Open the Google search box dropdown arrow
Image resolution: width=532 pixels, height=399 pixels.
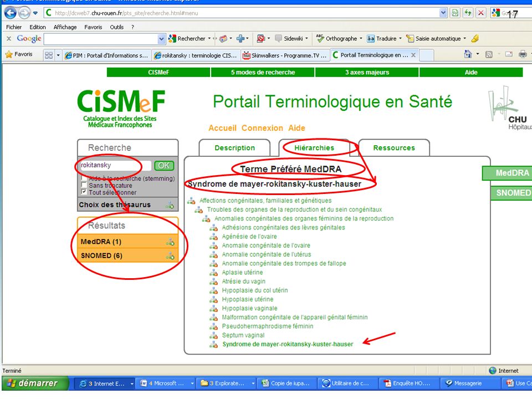click(x=161, y=39)
